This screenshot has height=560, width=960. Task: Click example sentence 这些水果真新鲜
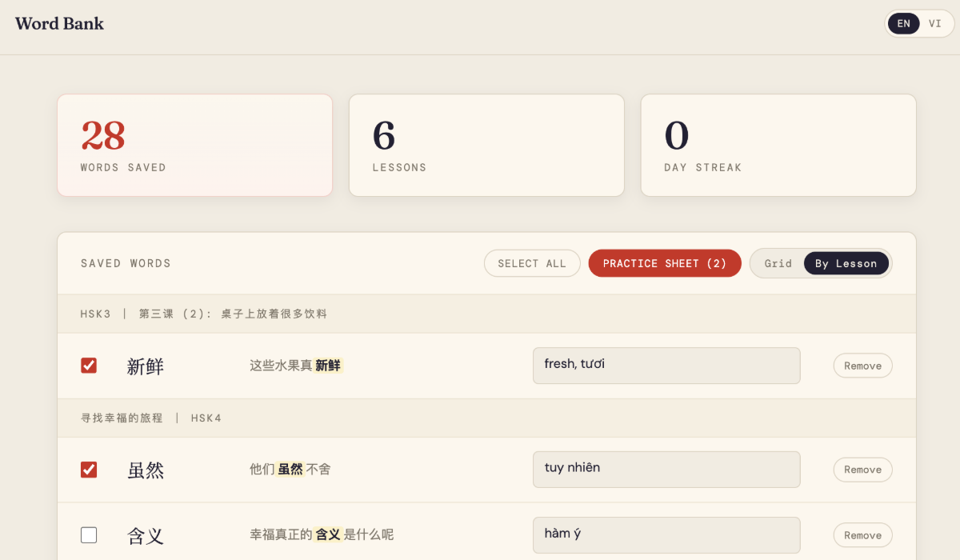tap(296, 366)
